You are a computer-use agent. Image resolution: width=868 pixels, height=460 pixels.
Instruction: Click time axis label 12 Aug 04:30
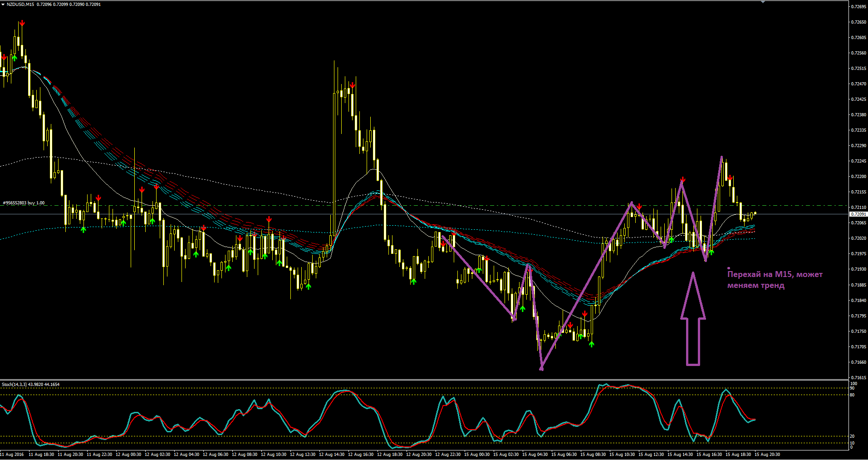tap(186, 454)
